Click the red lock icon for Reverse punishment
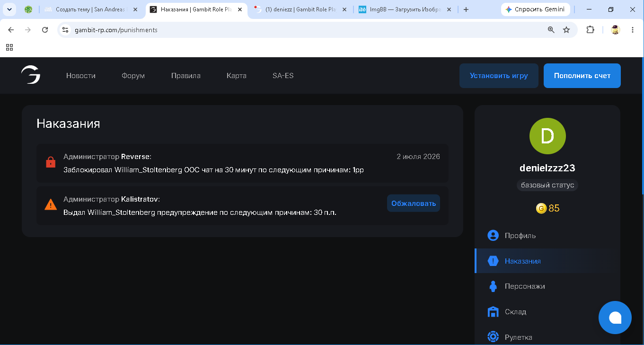 (51, 162)
